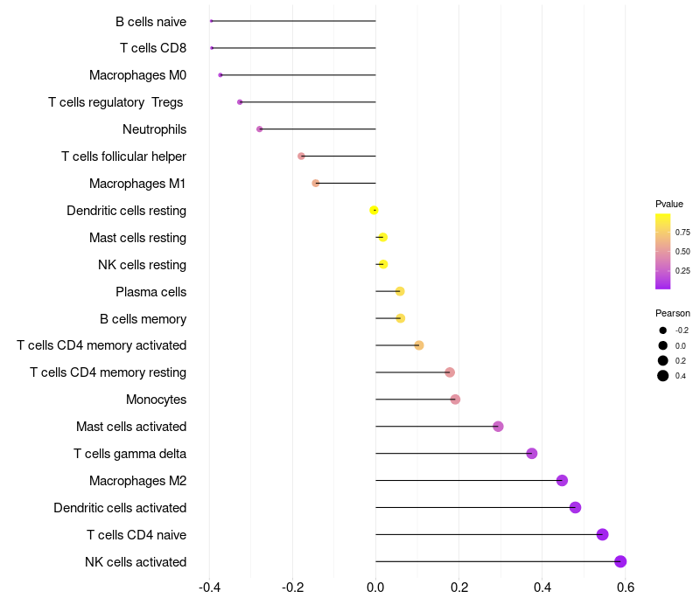Click the Macrophages M1 orange dot
The height and width of the screenshot is (612, 700).
point(316,184)
